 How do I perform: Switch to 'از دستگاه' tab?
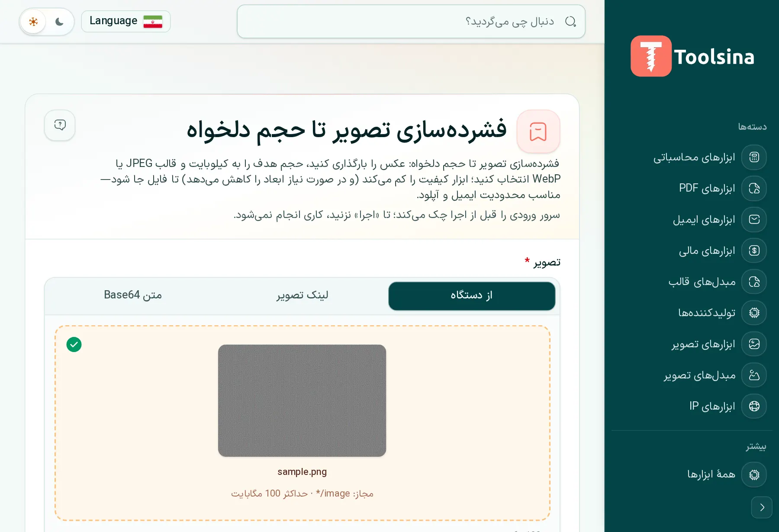point(472,296)
